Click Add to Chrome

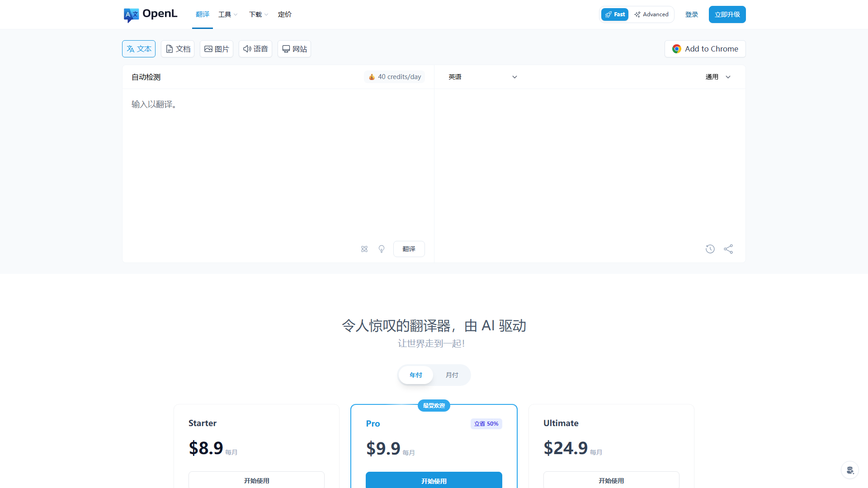[x=705, y=49]
